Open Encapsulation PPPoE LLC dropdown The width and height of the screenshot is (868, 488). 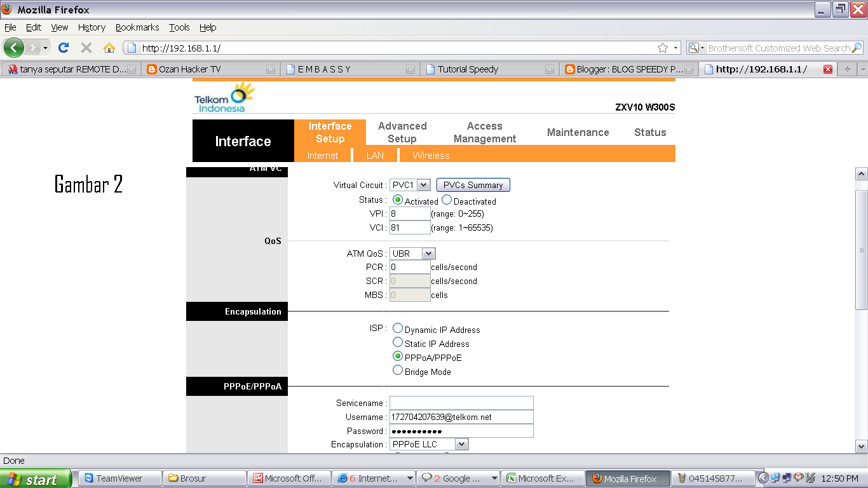(x=429, y=444)
